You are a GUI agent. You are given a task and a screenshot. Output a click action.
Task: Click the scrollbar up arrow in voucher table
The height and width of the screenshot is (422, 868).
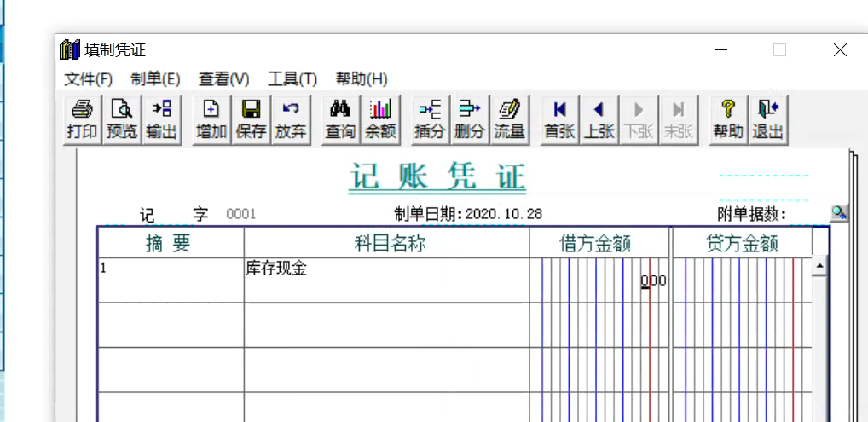819,268
